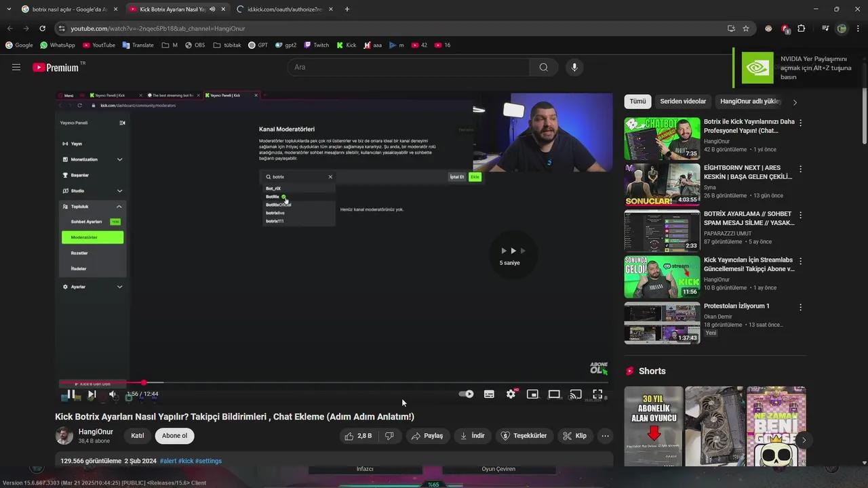Cast video to TV icon
Viewport: 868px width, 488px height.
pyautogui.click(x=576, y=394)
